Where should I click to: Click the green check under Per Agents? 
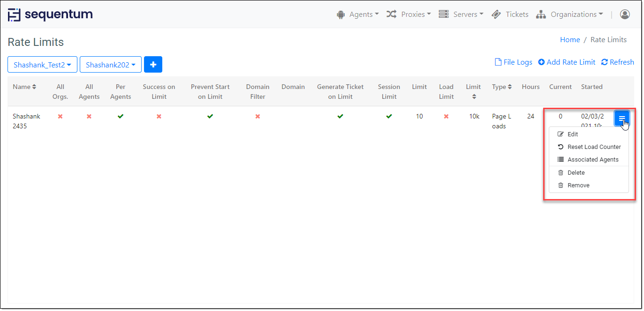[121, 116]
